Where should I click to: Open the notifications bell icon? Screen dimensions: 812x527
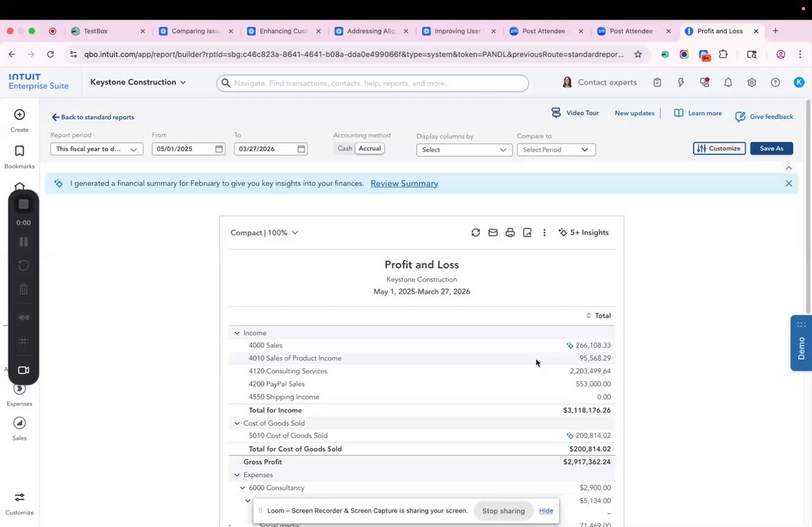(x=728, y=83)
